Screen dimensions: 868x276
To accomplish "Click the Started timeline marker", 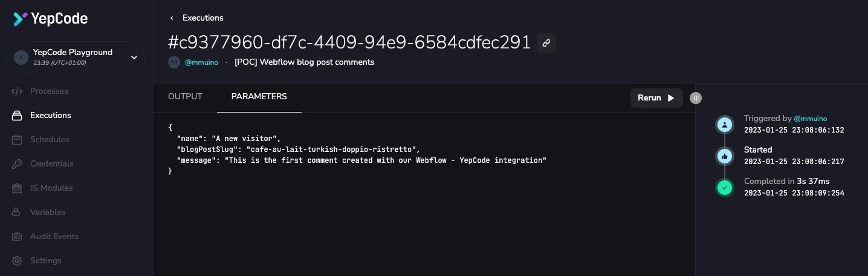I will 724,156.
